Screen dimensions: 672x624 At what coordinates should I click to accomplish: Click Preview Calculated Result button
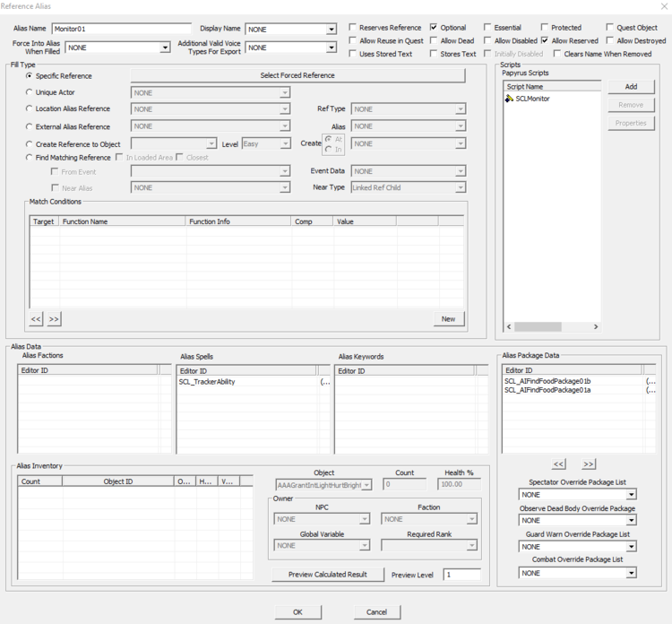[327, 575]
